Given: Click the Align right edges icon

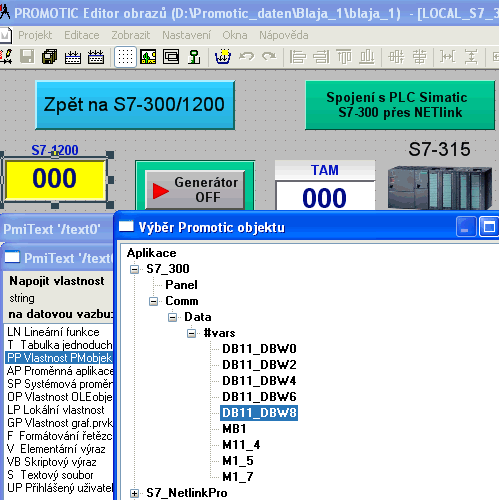Looking at the screenshot, I should click(x=321, y=57).
